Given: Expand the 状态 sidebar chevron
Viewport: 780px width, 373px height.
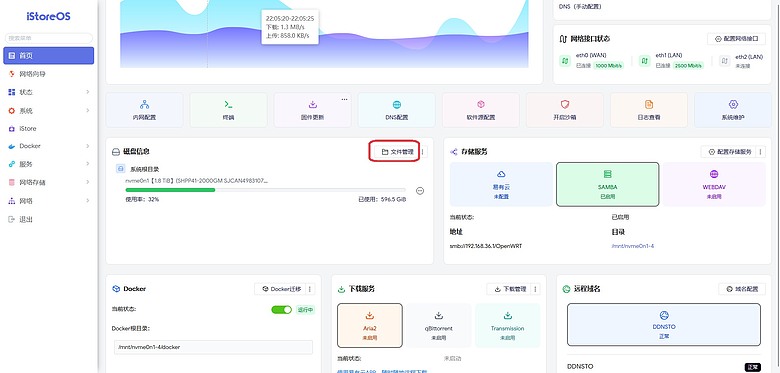Looking at the screenshot, I should pos(88,92).
